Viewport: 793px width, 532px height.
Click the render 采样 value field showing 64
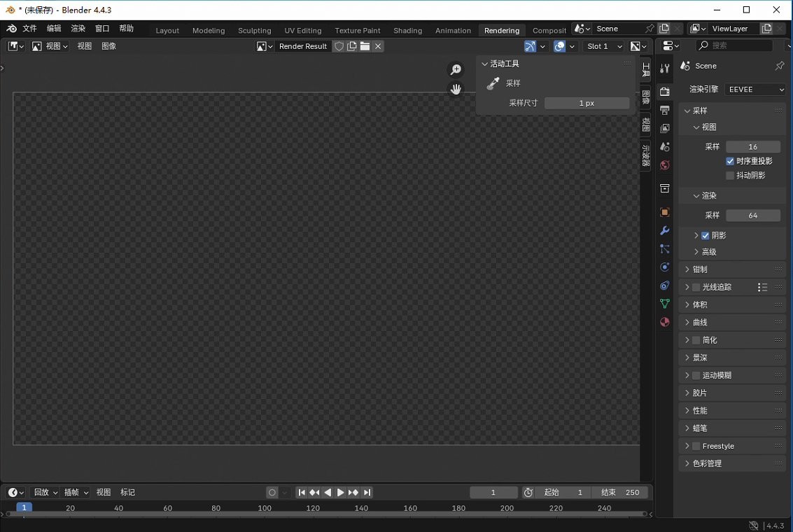752,216
